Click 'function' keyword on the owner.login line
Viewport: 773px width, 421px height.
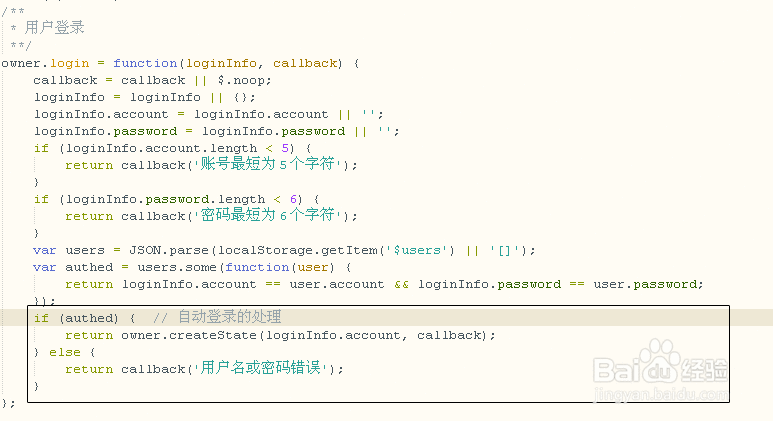pos(145,63)
